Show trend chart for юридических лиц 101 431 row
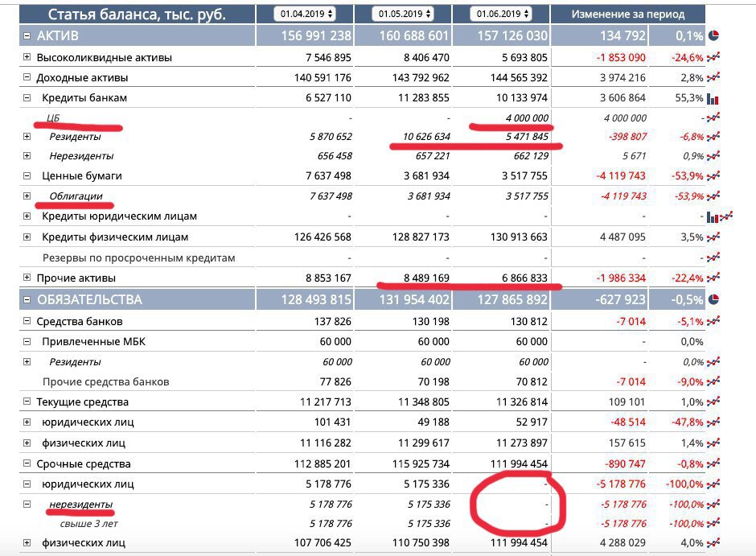 coord(713,422)
